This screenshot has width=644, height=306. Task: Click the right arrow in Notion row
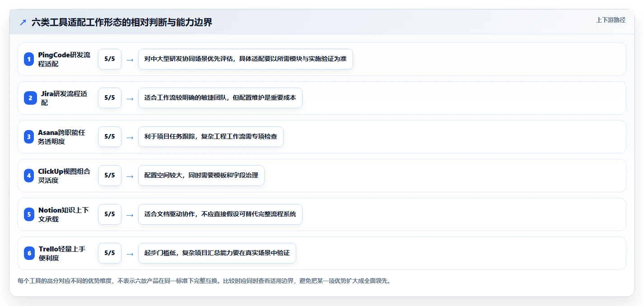[130, 215]
